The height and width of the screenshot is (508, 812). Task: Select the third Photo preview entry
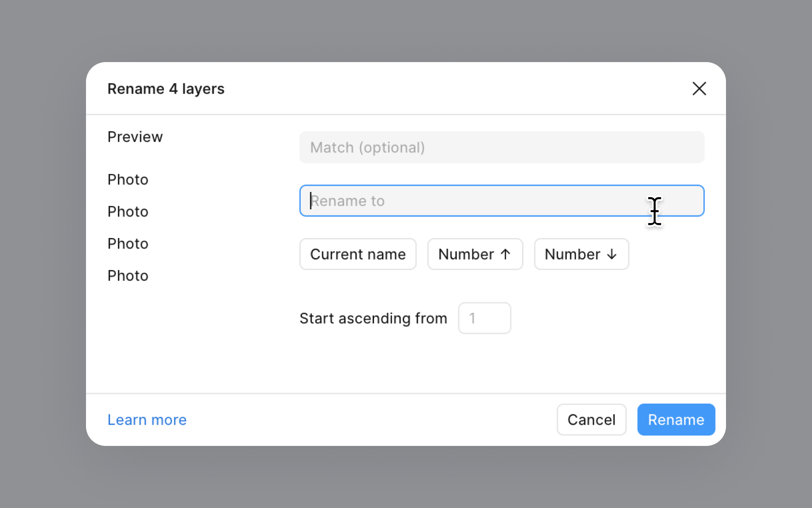click(x=127, y=243)
